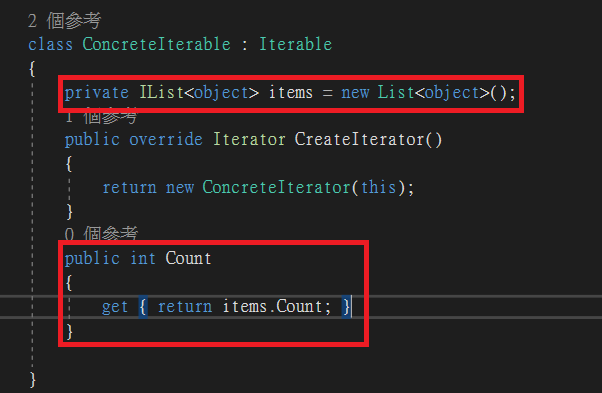Select the ConcreteIterable class name
The image size is (602, 393).
tap(157, 44)
